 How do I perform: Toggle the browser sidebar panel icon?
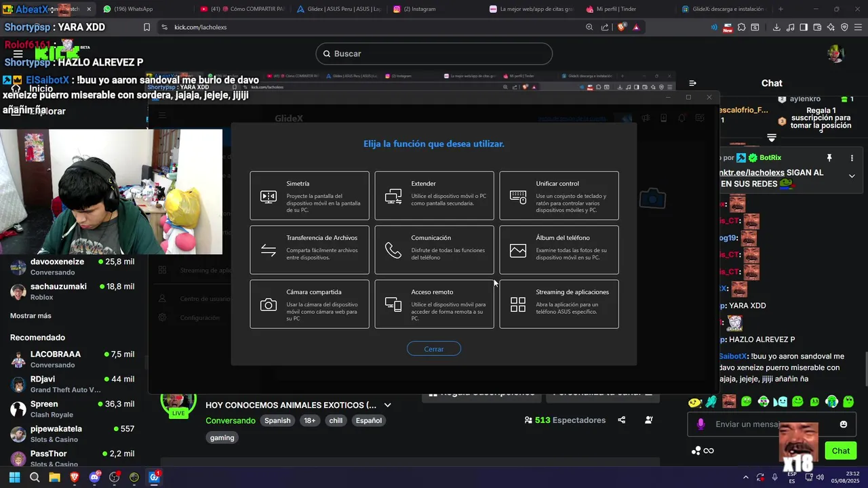coord(804,27)
